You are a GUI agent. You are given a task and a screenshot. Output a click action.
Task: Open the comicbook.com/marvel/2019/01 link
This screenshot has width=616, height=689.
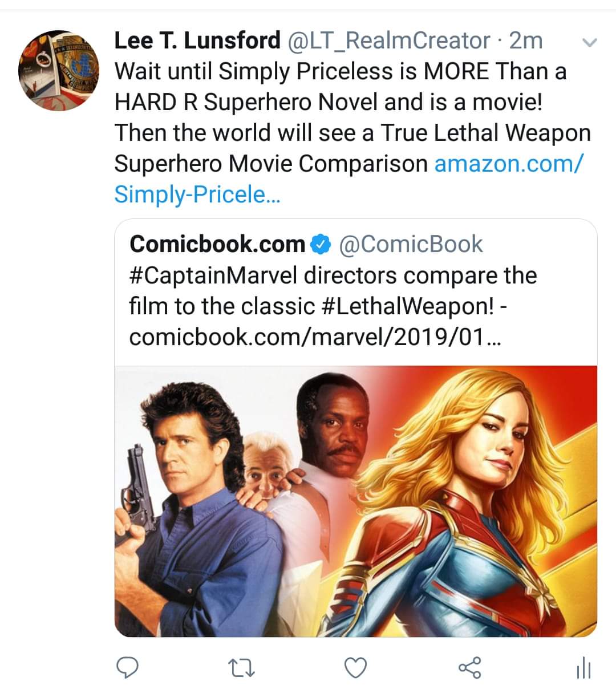coord(314,337)
